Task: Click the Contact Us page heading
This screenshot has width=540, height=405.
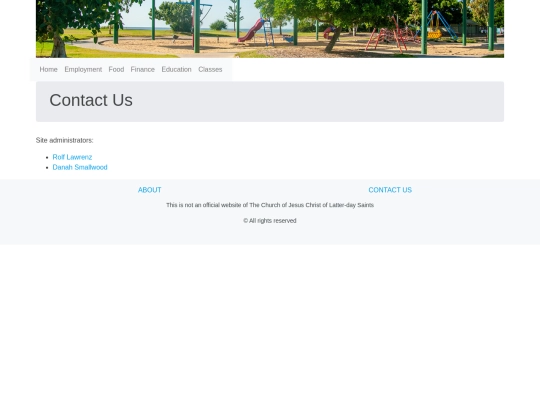Action: click(x=91, y=100)
